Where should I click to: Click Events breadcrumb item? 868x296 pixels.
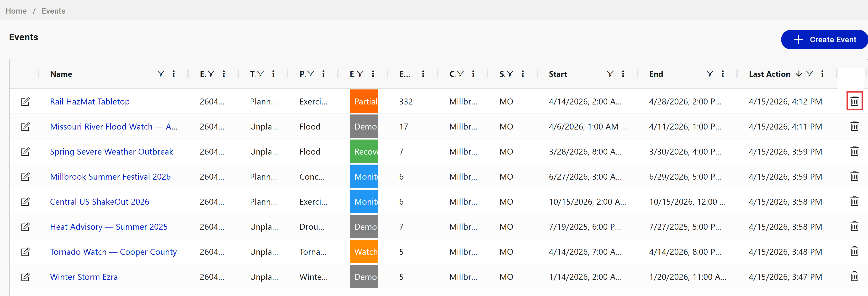[x=53, y=11]
